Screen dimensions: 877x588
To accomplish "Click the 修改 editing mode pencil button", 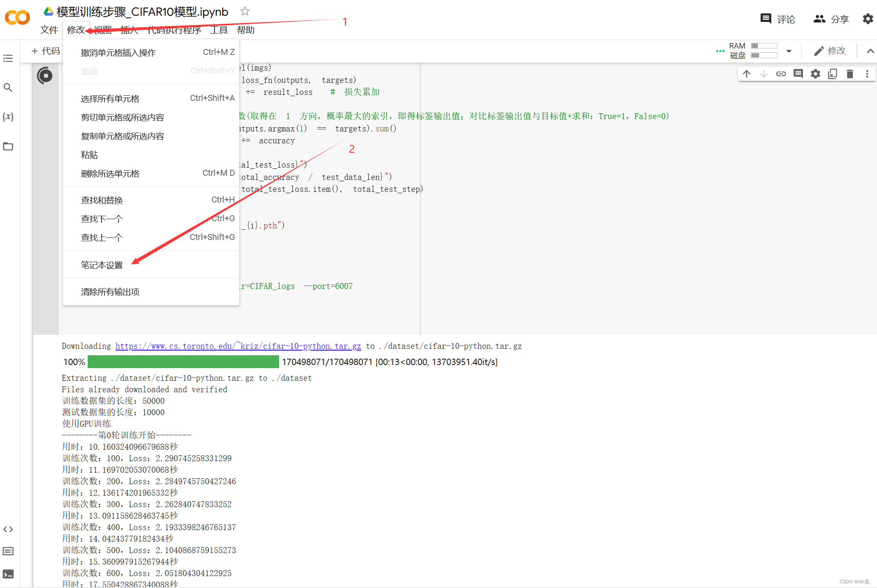I will pos(830,51).
